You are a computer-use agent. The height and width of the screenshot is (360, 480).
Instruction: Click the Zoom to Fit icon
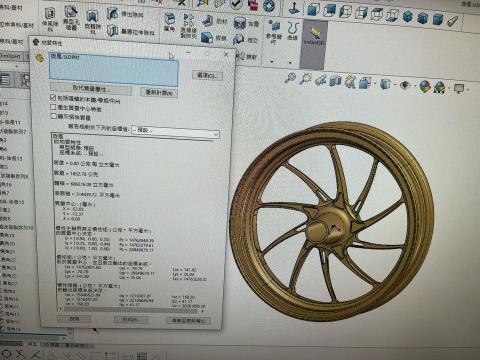[291, 78]
